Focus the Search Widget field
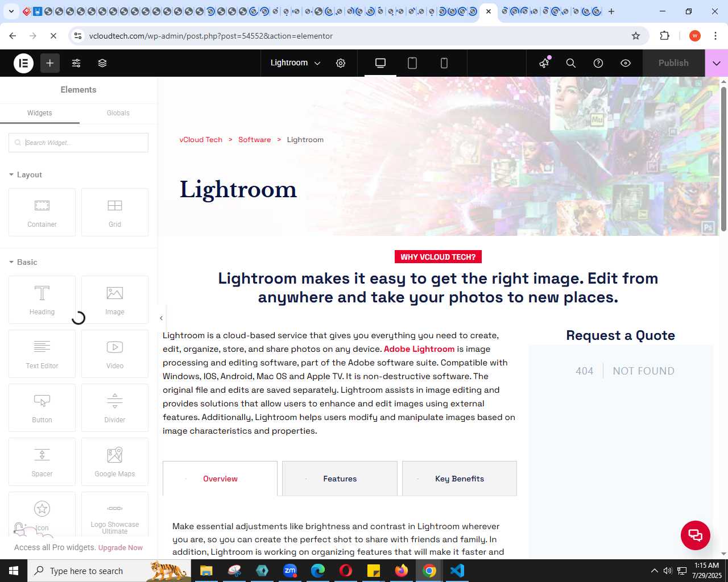The image size is (728, 582). [x=78, y=143]
